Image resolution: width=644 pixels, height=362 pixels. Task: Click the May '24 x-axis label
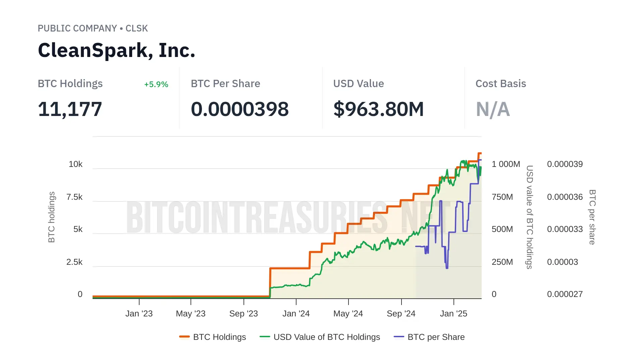click(x=348, y=313)
